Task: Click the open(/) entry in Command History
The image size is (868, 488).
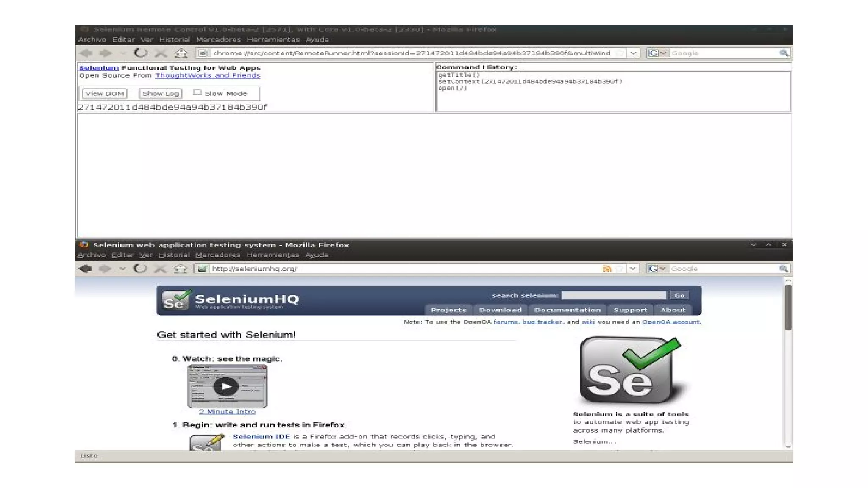Action: point(452,88)
